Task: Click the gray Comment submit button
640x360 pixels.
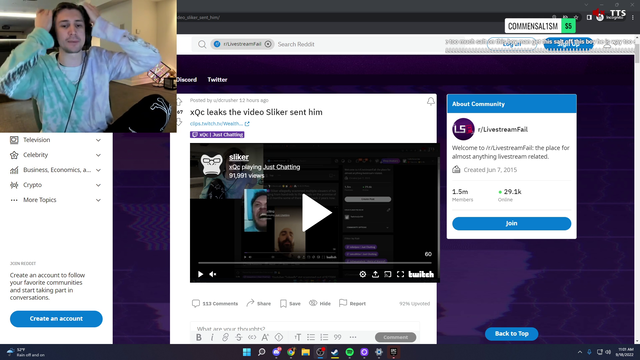Action: [396, 337]
